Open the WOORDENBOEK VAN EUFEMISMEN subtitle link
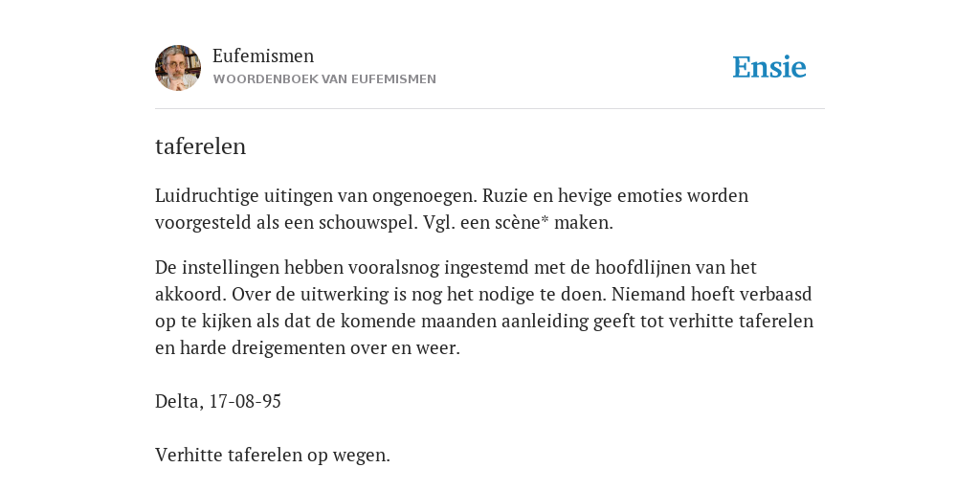This screenshot has width=980, height=490. click(324, 79)
